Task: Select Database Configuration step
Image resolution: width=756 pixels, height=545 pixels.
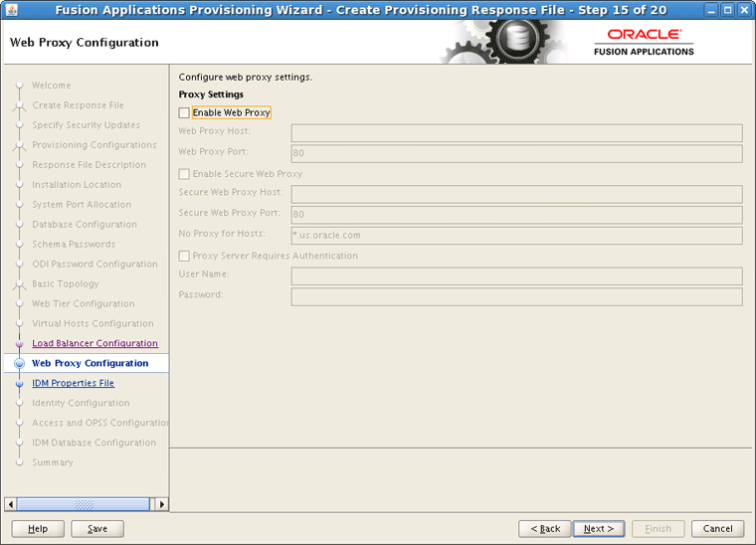Action: (85, 224)
